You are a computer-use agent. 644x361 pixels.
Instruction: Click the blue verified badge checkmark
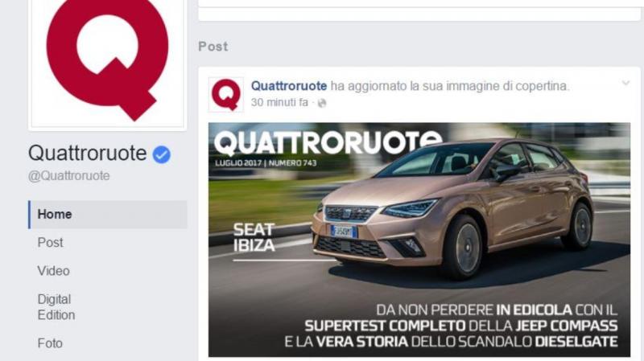[162, 154]
